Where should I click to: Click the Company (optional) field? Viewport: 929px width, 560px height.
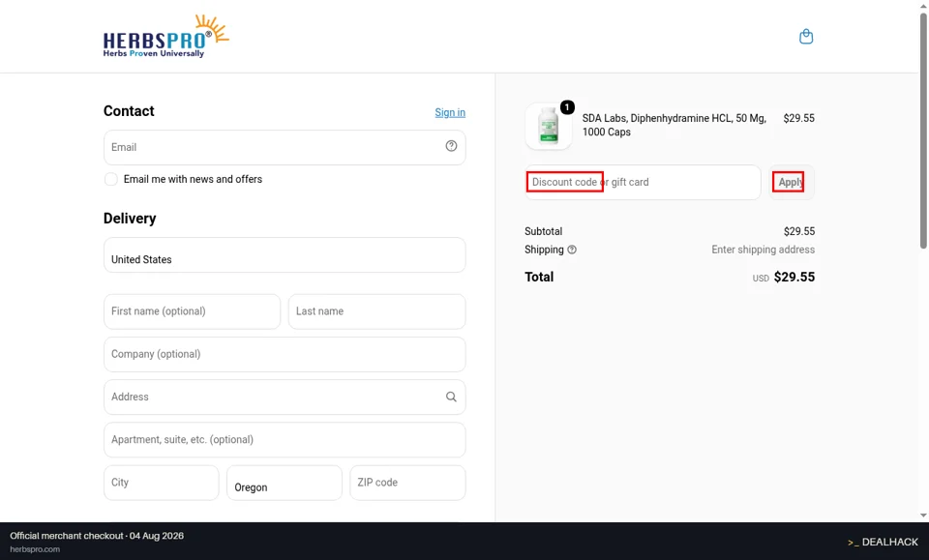coord(285,354)
